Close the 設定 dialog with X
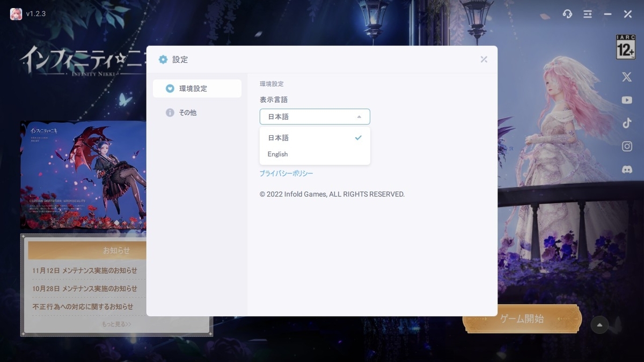644x362 pixels. coord(484,60)
